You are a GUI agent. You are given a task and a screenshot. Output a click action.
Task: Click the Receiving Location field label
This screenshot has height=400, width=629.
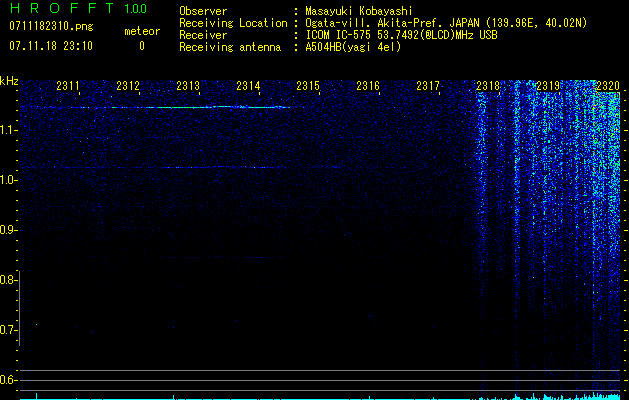click(x=233, y=23)
